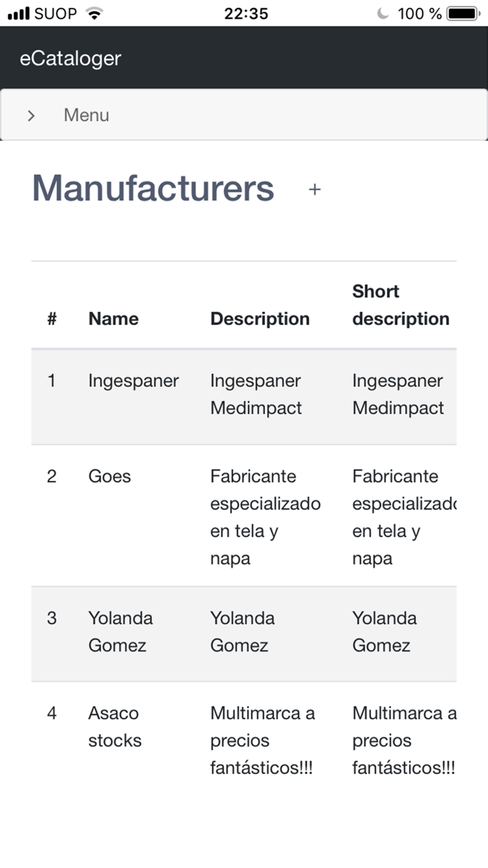The width and height of the screenshot is (488, 868).
Task: Click the plus icon beside Manufacturers
Action: [x=315, y=189]
